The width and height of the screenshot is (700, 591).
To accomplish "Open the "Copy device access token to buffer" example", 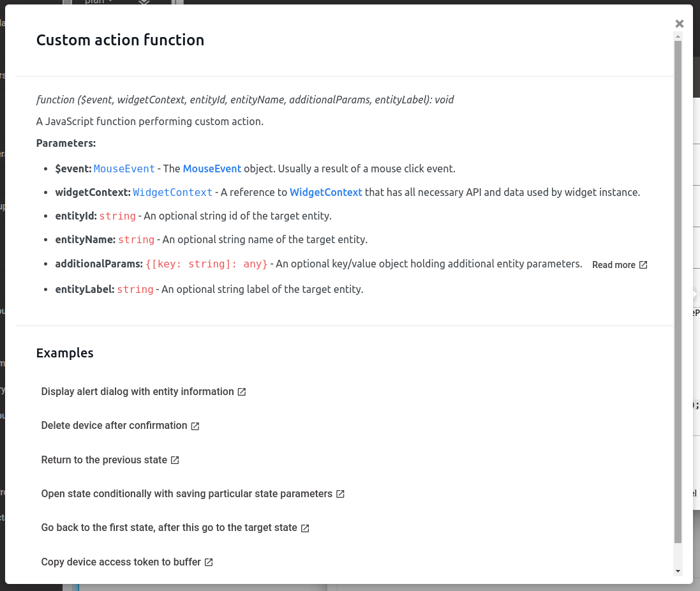I will click(x=119, y=562).
